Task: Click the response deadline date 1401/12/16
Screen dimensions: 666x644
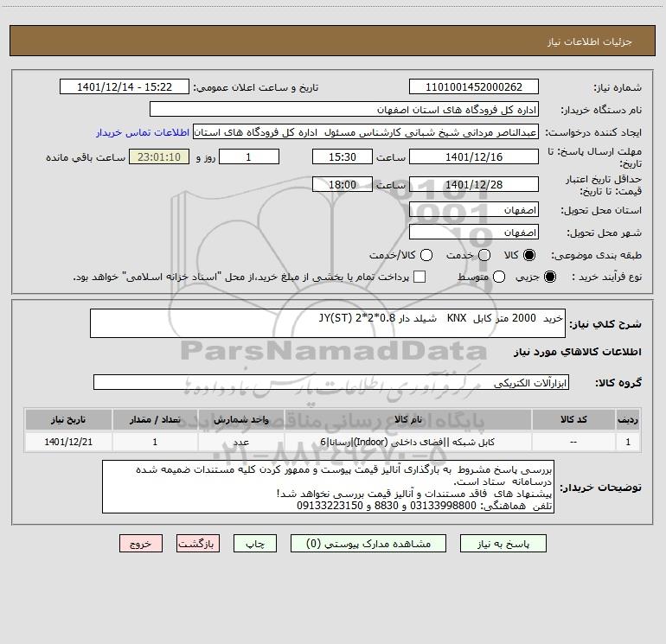Action: click(x=474, y=157)
